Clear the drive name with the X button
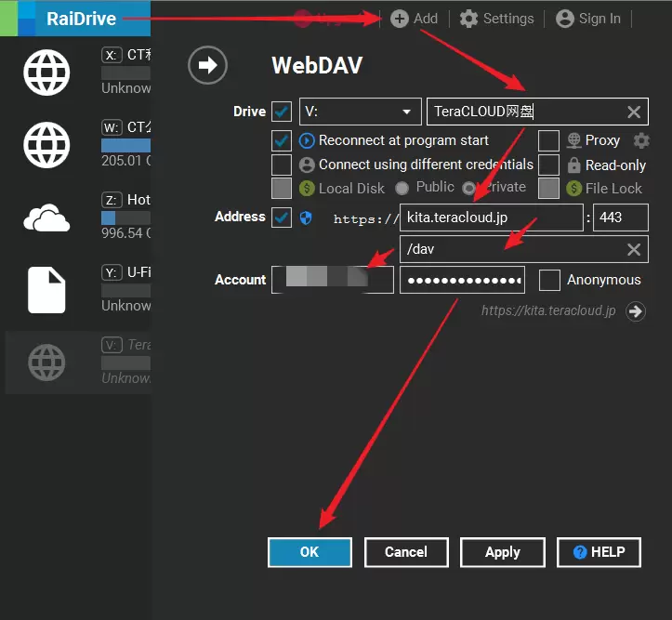 [x=634, y=112]
